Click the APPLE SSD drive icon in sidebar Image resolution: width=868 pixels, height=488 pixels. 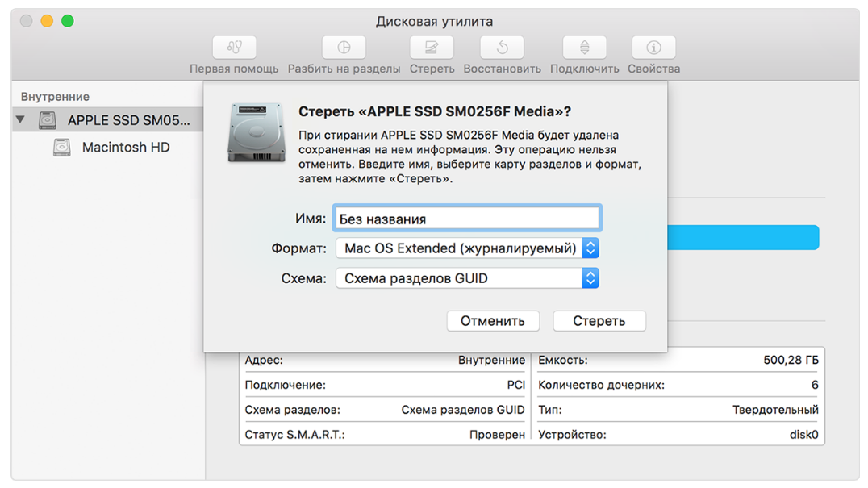click(x=48, y=120)
